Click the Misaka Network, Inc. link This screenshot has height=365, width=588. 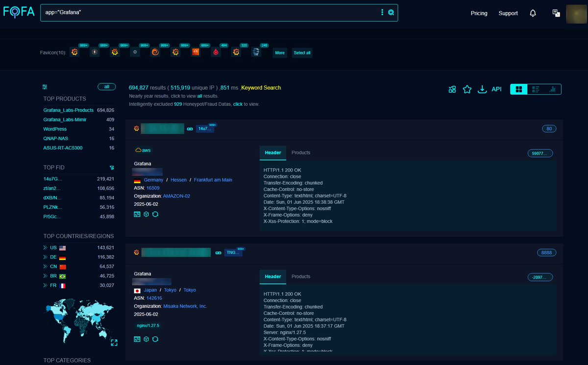[185, 306]
